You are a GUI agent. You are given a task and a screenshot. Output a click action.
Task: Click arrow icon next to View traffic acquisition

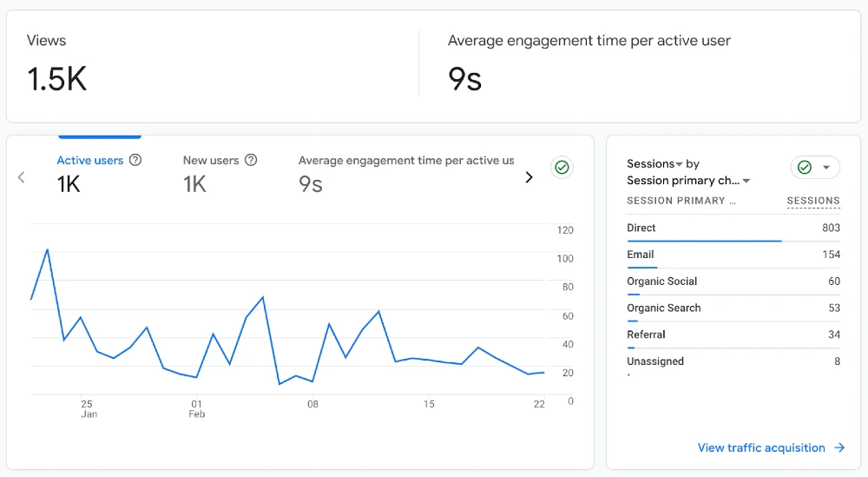839,447
